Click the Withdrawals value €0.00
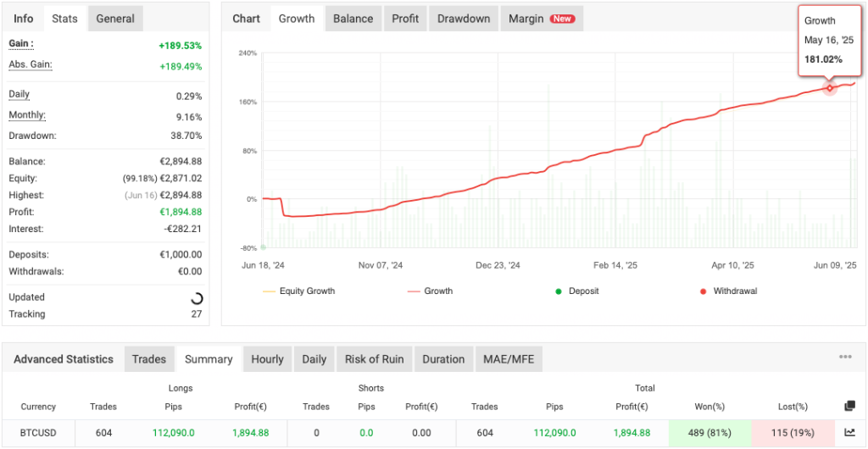 pyautogui.click(x=191, y=271)
